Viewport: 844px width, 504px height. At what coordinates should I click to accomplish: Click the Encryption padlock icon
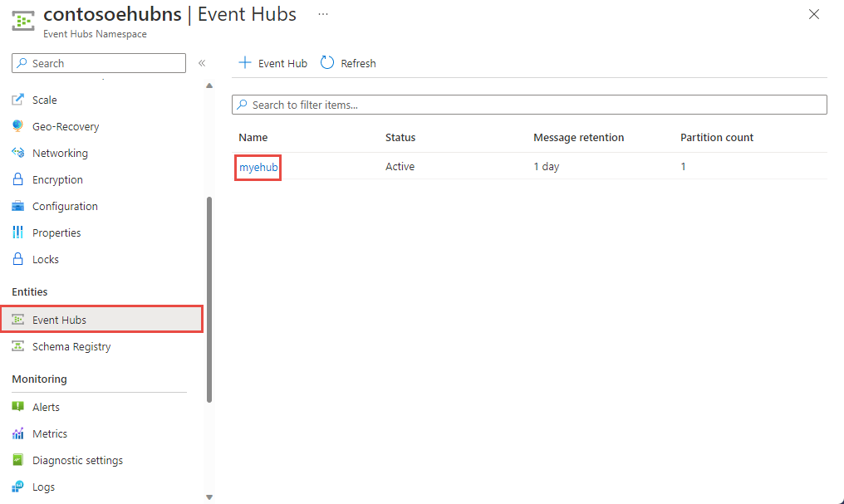(x=17, y=179)
